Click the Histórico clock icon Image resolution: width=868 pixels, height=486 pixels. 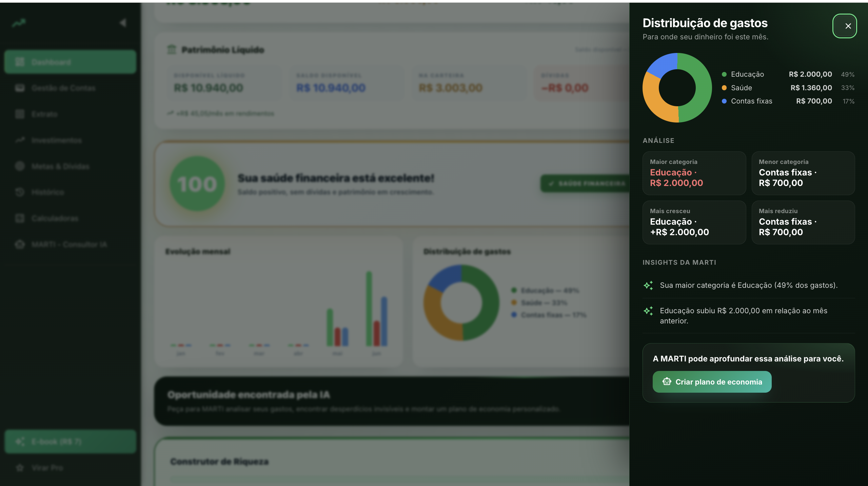click(20, 192)
